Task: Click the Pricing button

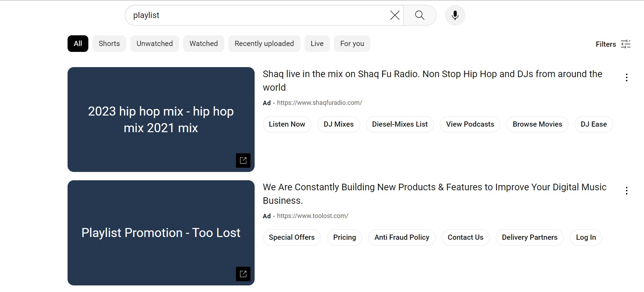Action: pyautogui.click(x=344, y=237)
